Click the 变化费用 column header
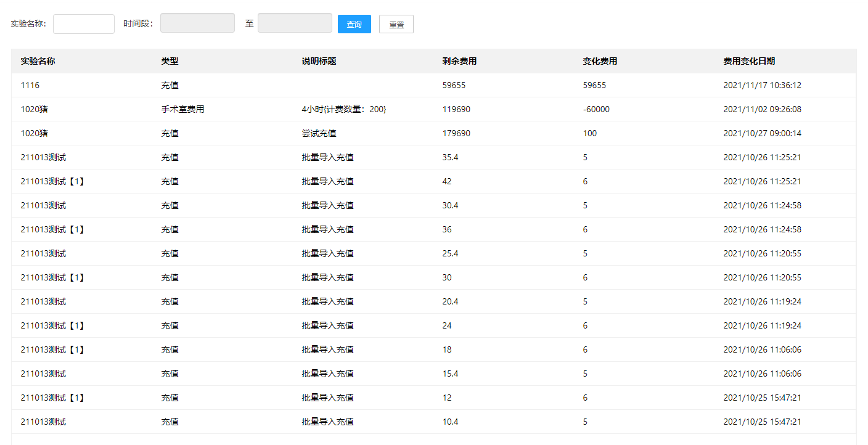 pyautogui.click(x=600, y=61)
